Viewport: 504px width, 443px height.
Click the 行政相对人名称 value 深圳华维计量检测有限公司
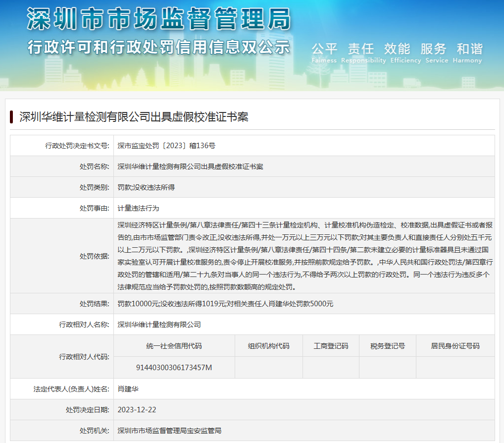pyautogui.click(x=159, y=325)
